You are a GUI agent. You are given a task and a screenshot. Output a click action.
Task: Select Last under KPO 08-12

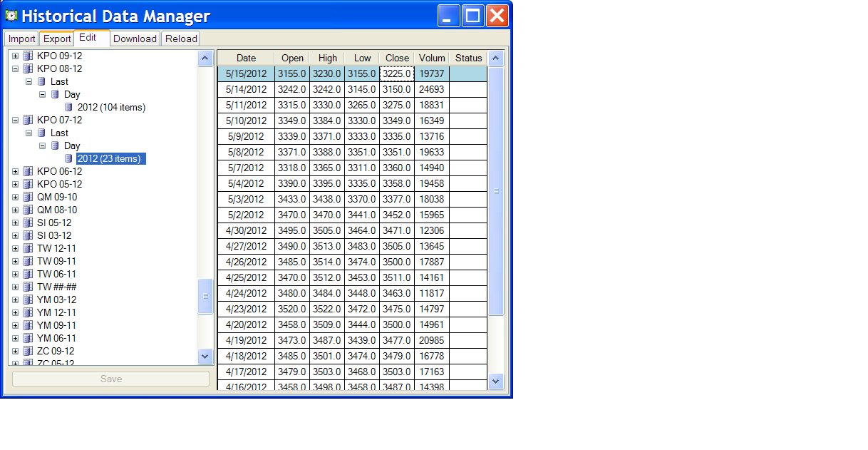click(59, 81)
